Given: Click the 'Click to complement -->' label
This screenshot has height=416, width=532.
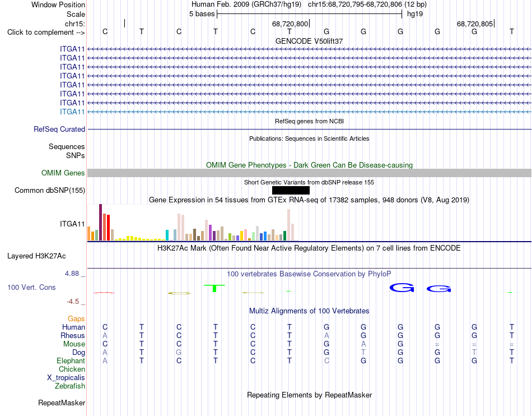Looking at the screenshot, I should pyautogui.click(x=46, y=33).
